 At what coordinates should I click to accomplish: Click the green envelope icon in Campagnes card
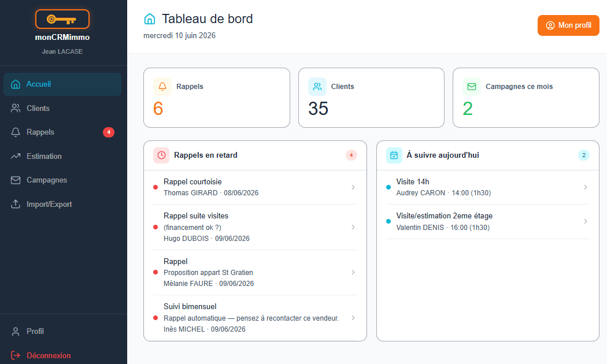[x=472, y=87]
